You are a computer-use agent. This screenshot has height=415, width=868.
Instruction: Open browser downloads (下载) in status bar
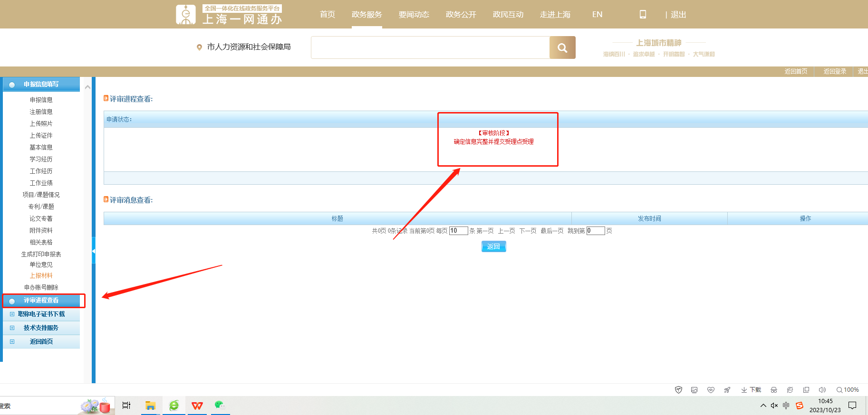click(x=751, y=390)
